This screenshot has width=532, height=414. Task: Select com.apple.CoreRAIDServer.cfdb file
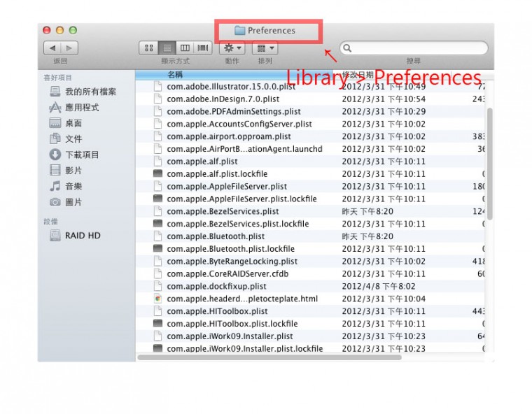coord(227,274)
